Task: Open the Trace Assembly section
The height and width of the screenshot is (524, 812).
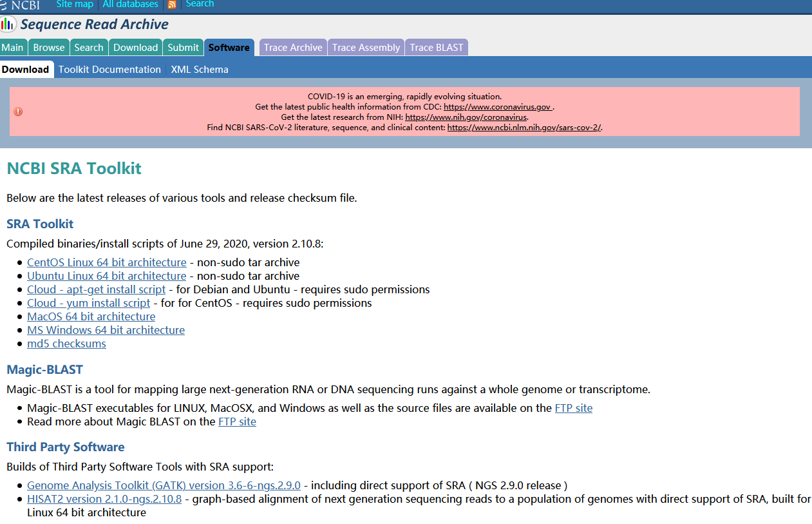Action: tap(365, 47)
